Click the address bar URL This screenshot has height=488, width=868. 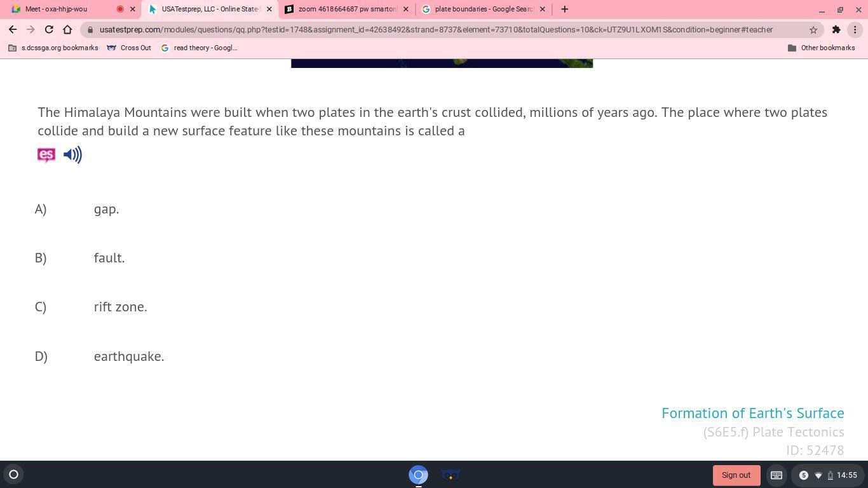pos(436,29)
